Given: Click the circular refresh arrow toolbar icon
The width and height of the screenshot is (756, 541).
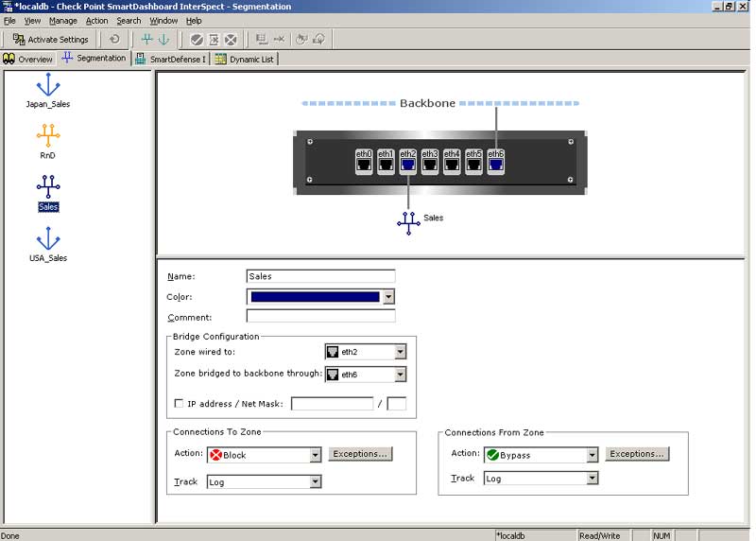Looking at the screenshot, I should pos(114,39).
